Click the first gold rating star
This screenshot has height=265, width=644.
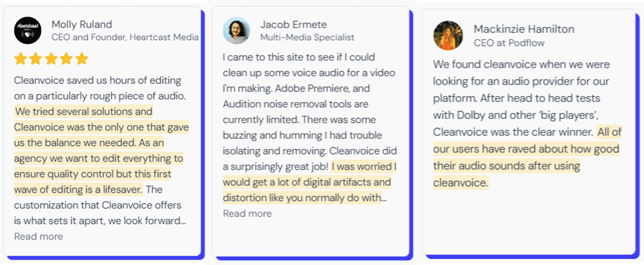[x=20, y=59]
